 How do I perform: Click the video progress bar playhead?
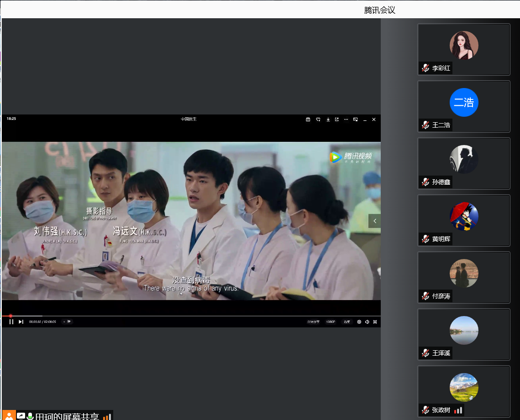click(x=11, y=316)
